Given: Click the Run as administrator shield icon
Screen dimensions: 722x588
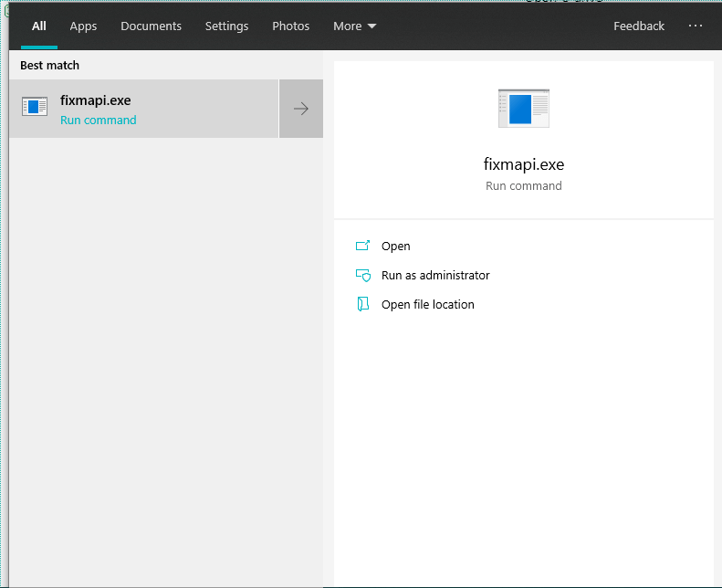Looking at the screenshot, I should (363, 276).
